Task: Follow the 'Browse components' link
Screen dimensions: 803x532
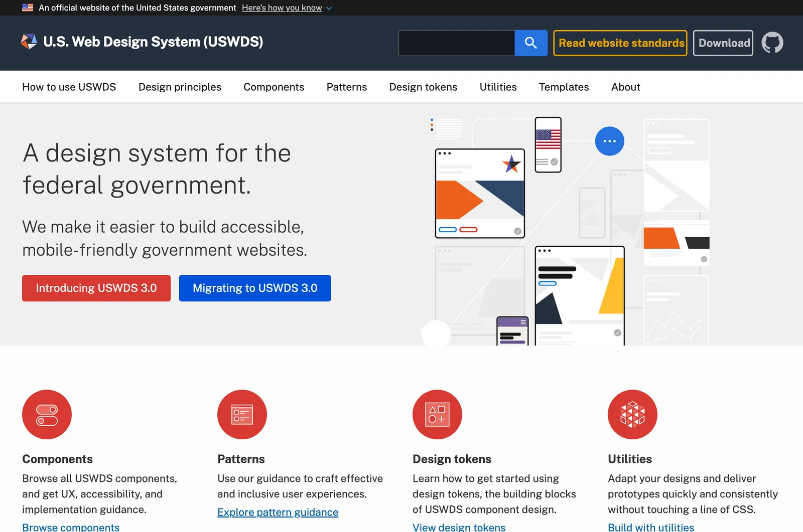Action: [71, 527]
